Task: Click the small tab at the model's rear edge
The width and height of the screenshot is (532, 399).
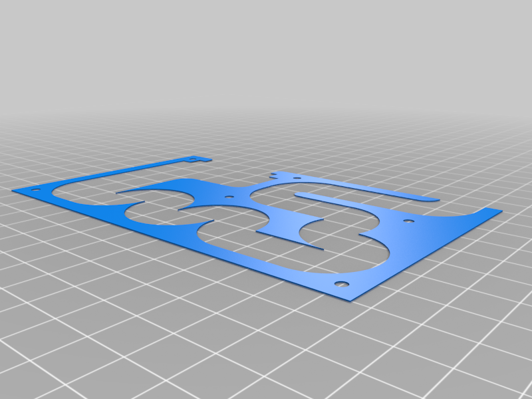Action: (x=197, y=161)
